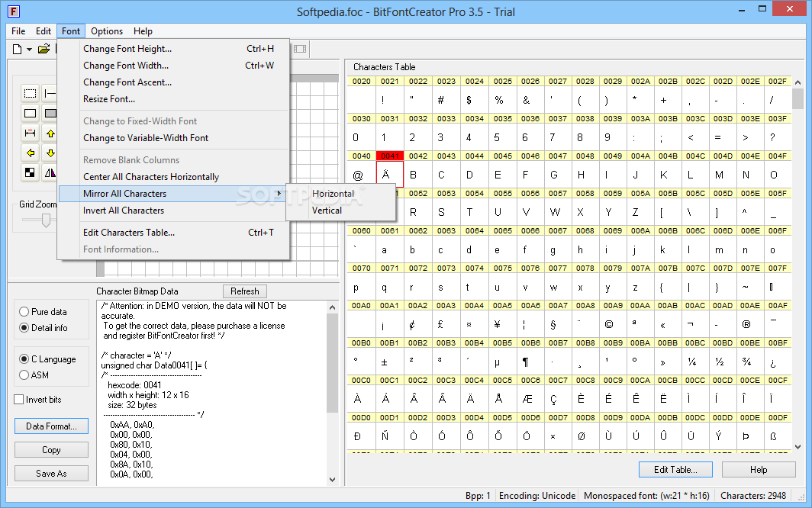This screenshot has height=508, width=812.
Task: Click the BitFontCreator app icon in title bar
Action: point(14,11)
